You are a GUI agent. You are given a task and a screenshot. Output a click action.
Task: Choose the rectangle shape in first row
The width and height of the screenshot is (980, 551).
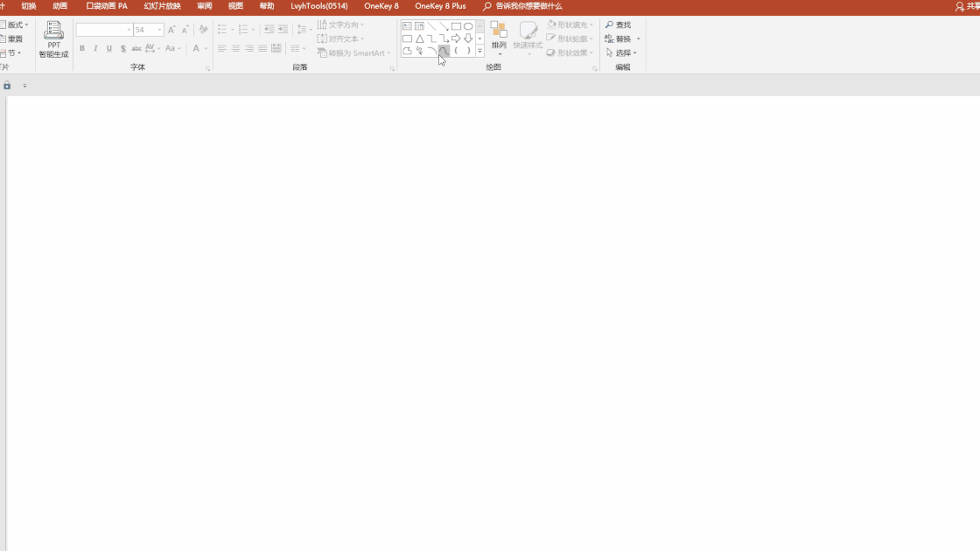coord(456,26)
